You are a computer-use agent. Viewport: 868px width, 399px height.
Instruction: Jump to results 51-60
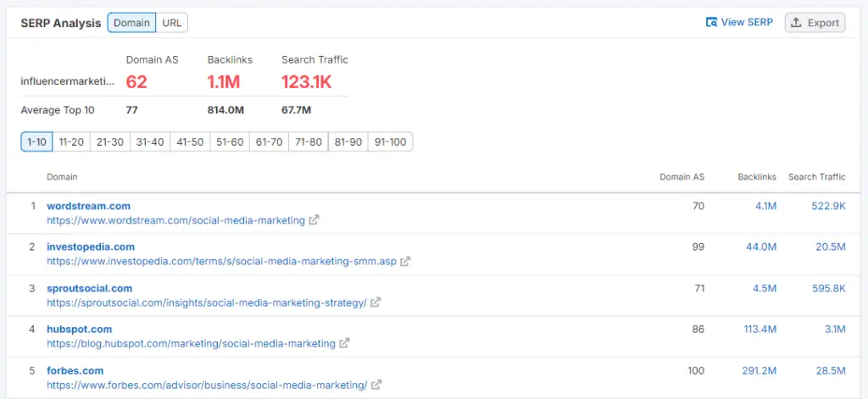coord(229,142)
